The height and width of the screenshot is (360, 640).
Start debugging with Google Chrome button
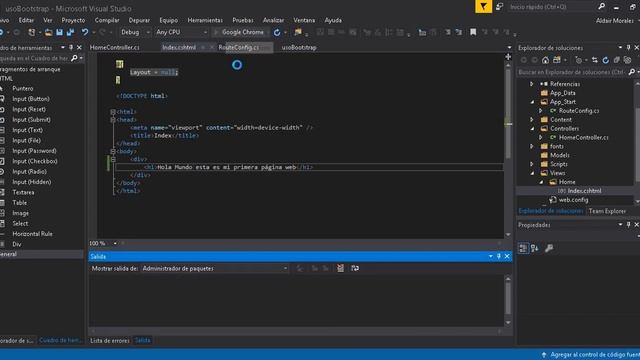tap(239, 32)
